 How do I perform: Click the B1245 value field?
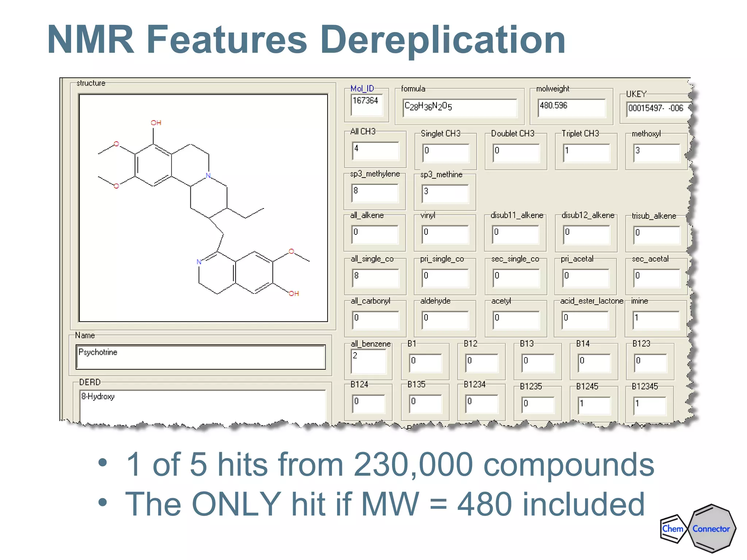(594, 405)
